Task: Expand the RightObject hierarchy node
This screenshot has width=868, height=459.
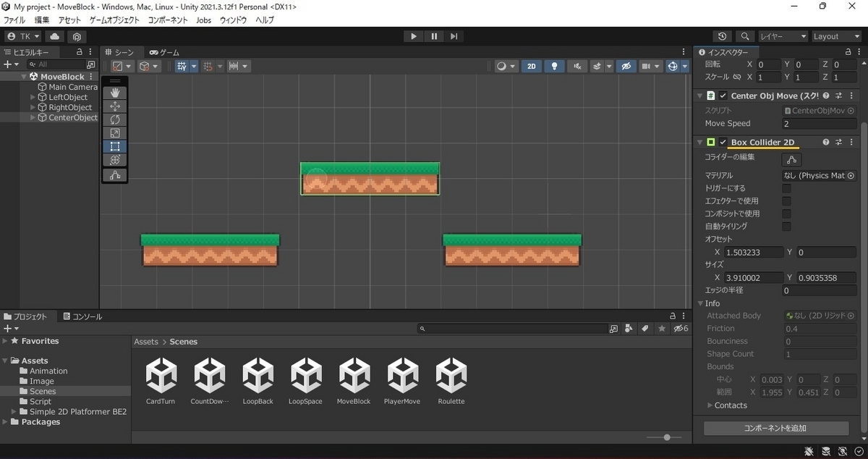Action: [33, 107]
